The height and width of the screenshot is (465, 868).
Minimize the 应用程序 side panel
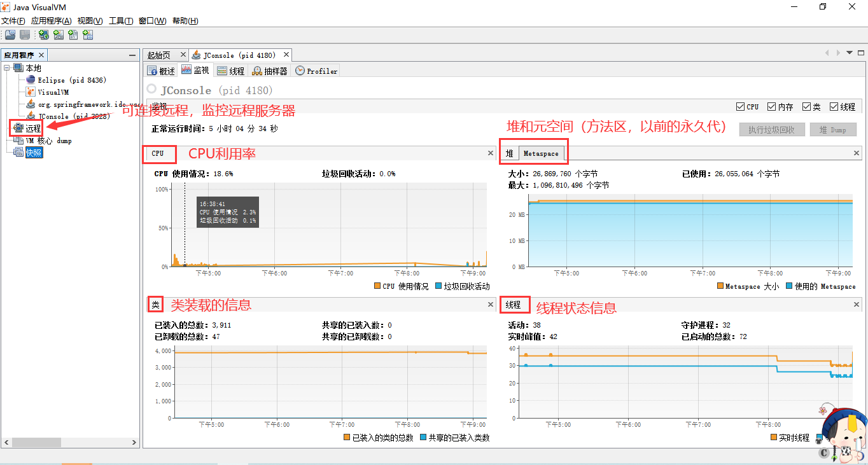[x=132, y=55]
